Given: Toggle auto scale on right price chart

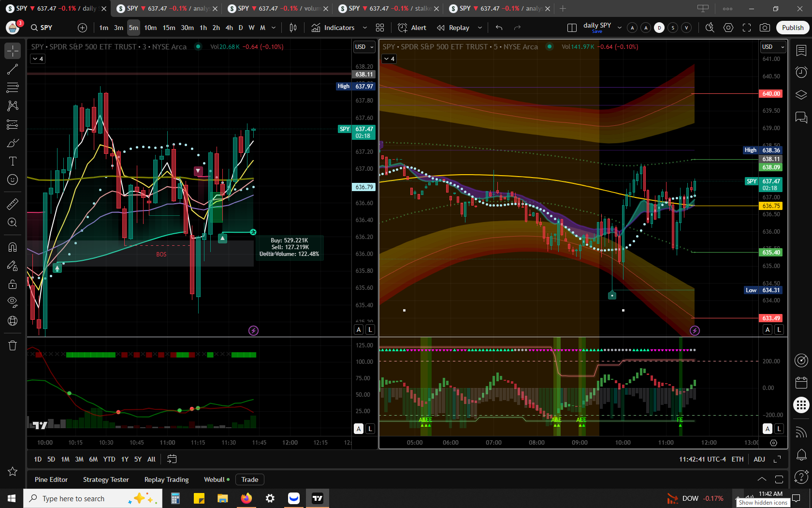Looking at the screenshot, I should [x=768, y=329].
